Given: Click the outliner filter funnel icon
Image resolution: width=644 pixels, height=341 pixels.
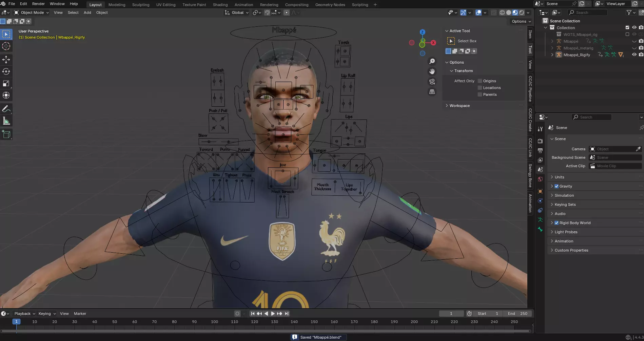Looking at the screenshot, I should coord(629,13).
